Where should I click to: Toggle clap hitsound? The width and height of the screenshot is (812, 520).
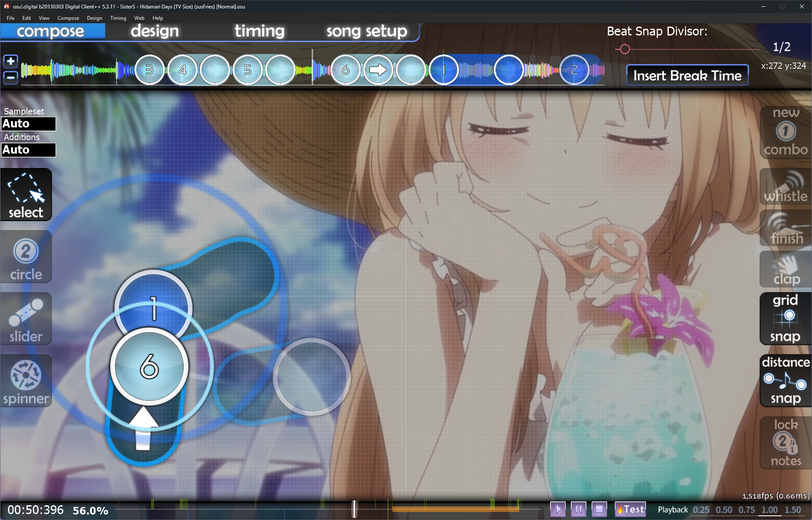click(785, 270)
